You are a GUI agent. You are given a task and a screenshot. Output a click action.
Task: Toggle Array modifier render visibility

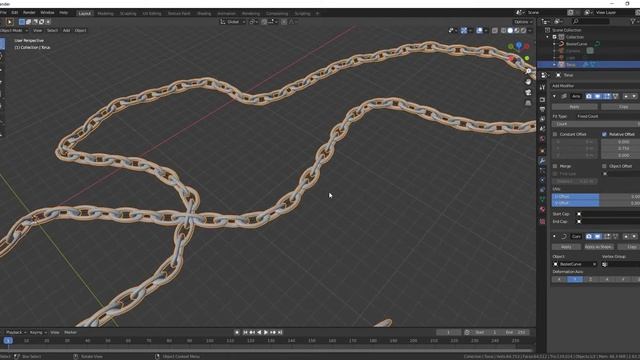[x=589, y=96]
